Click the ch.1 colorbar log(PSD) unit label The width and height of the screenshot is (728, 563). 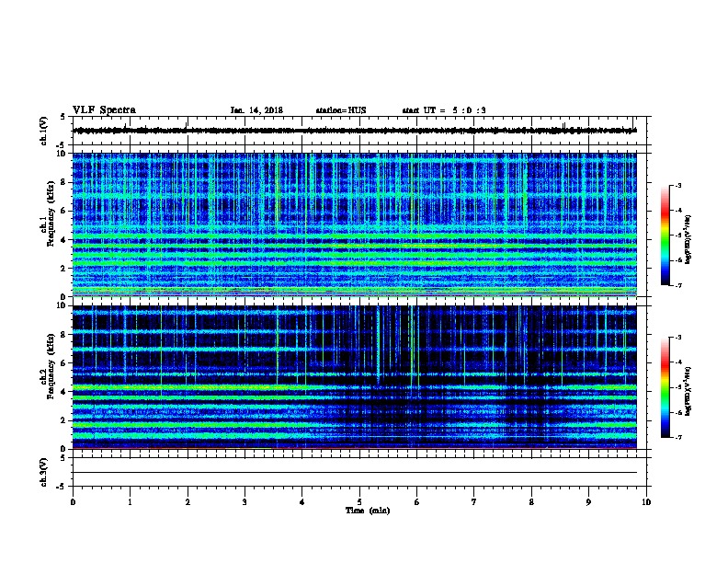click(x=688, y=240)
